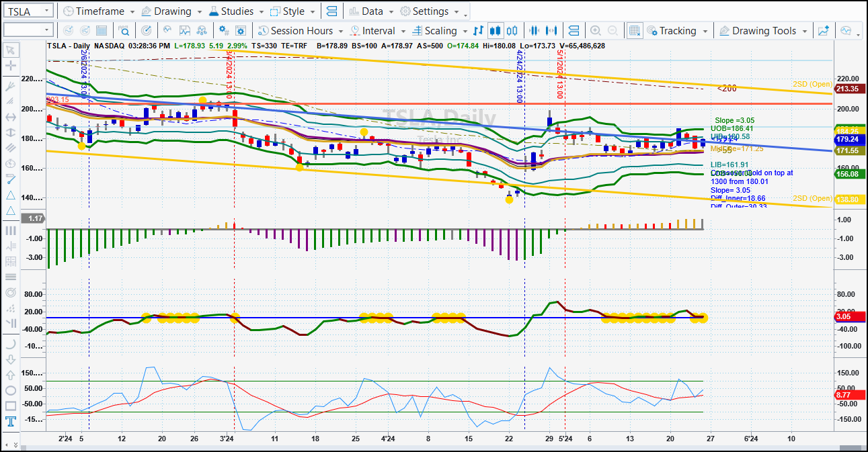The image size is (868, 452).
Task: Open the Style menu
Action: [x=292, y=11]
